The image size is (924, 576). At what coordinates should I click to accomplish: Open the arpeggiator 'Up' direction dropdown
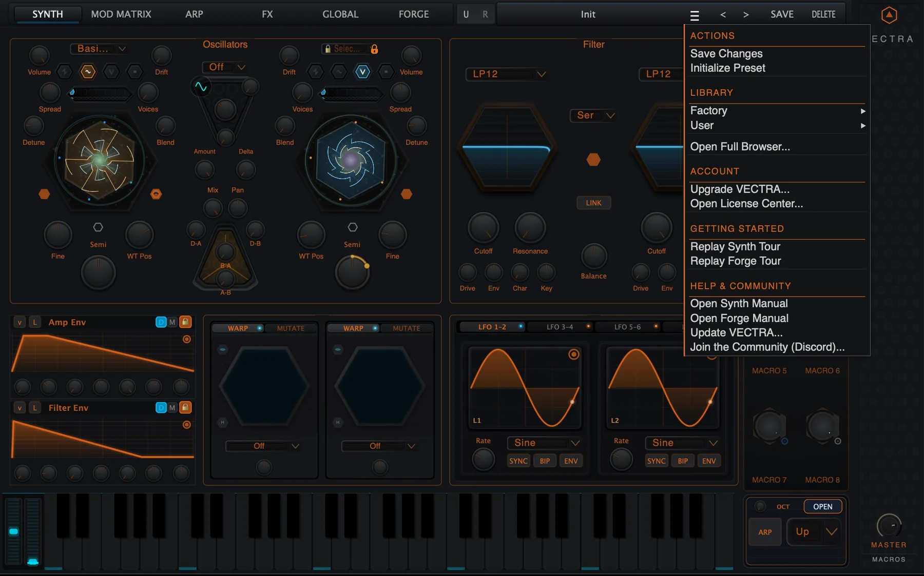pos(814,532)
